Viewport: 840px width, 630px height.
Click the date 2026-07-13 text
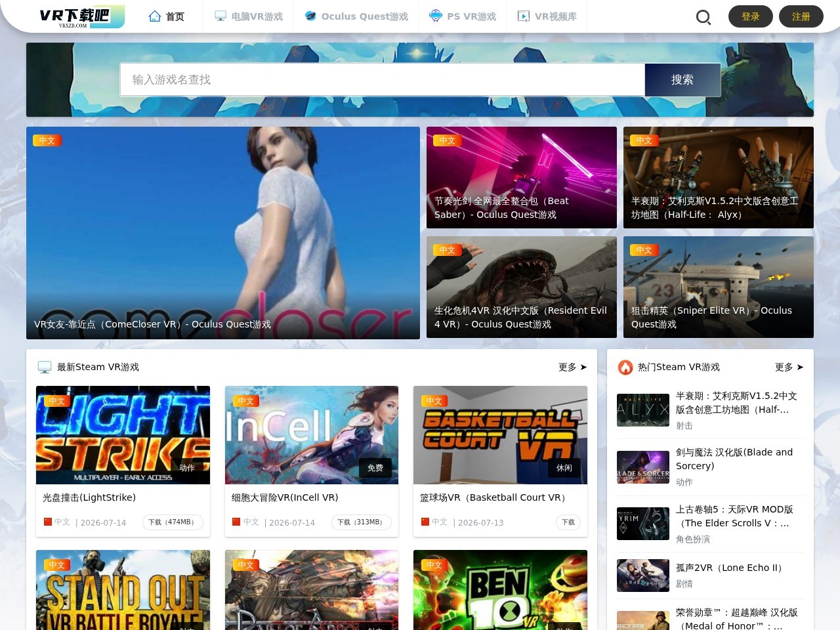[x=480, y=522]
